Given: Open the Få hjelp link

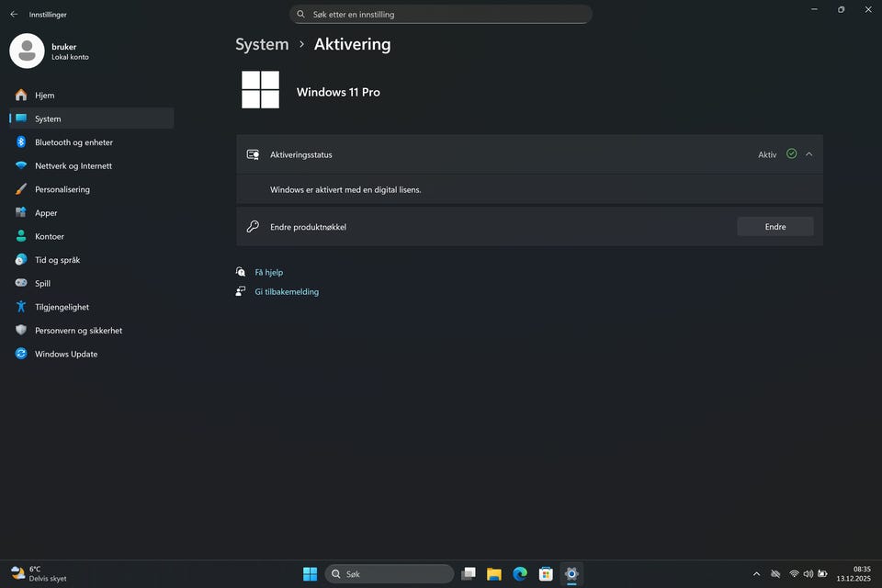Looking at the screenshot, I should (268, 272).
